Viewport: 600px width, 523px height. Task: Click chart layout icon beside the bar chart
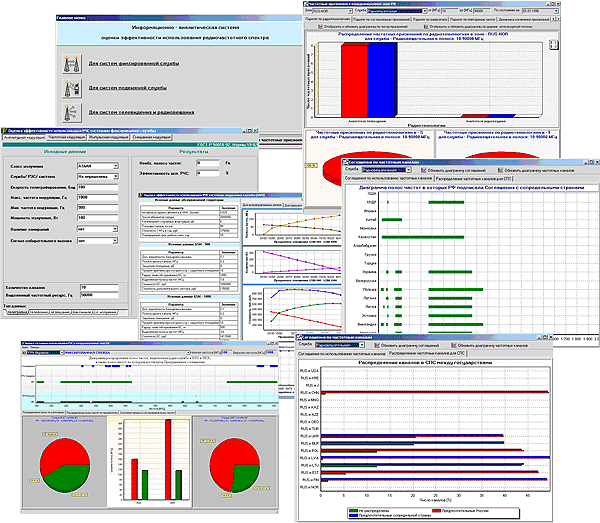pyautogui.click(x=553, y=44)
